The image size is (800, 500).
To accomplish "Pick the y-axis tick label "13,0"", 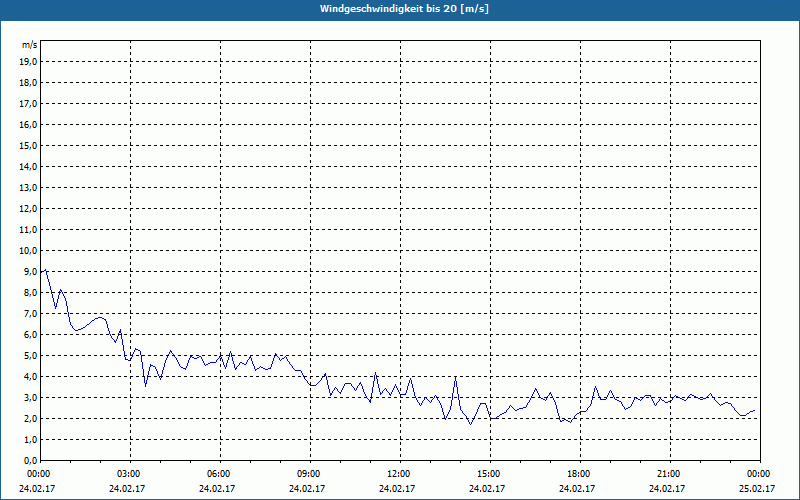I will (28, 188).
